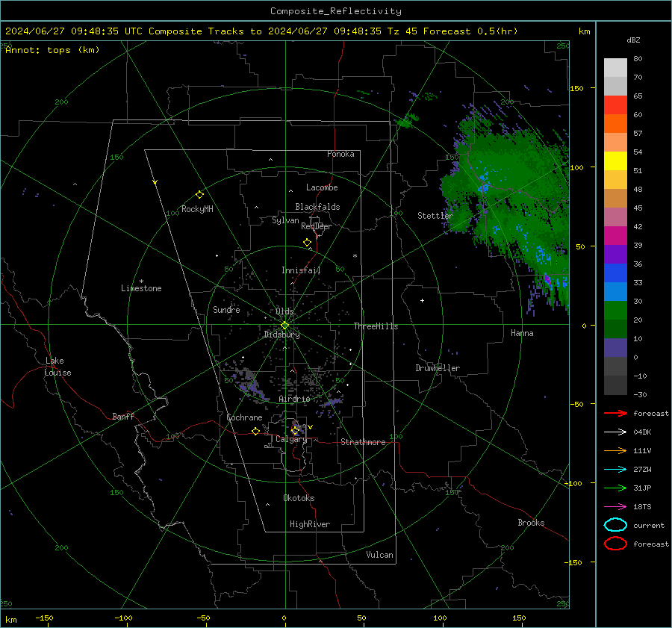Click the dBZ legend heading
Image resolution: width=672 pixels, height=628 pixels.
point(633,40)
